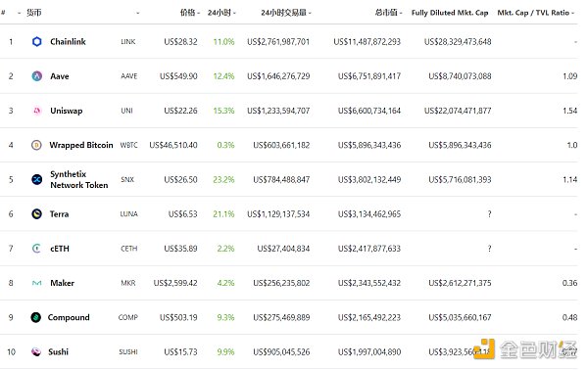Sort by Mkt. Cap / TVL Ratio header
Viewport: 588px width, 370px height.
(x=533, y=13)
